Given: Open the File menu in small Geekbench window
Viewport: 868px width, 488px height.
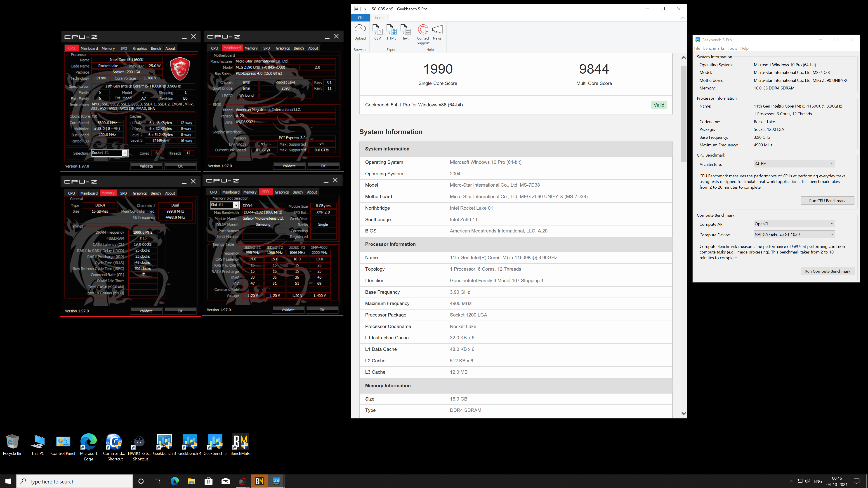Looking at the screenshot, I should [x=697, y=48].
